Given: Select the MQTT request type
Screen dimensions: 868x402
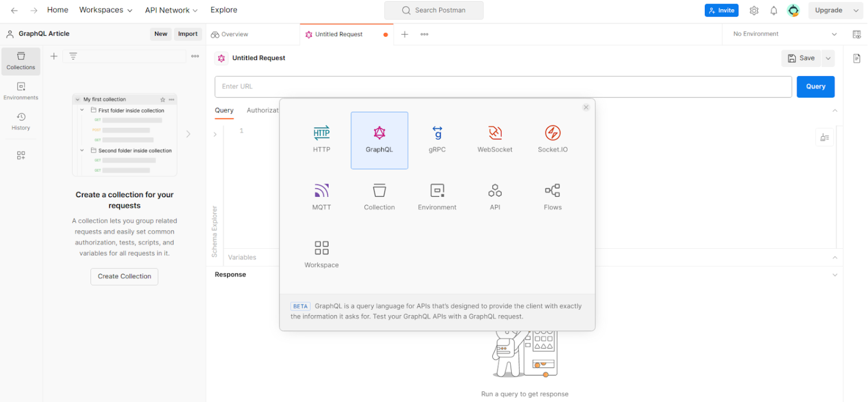Looking at the screenshot, I should click(322, 198).
